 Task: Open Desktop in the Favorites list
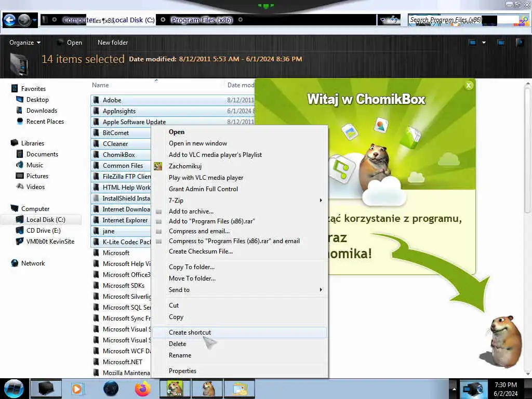37,99
